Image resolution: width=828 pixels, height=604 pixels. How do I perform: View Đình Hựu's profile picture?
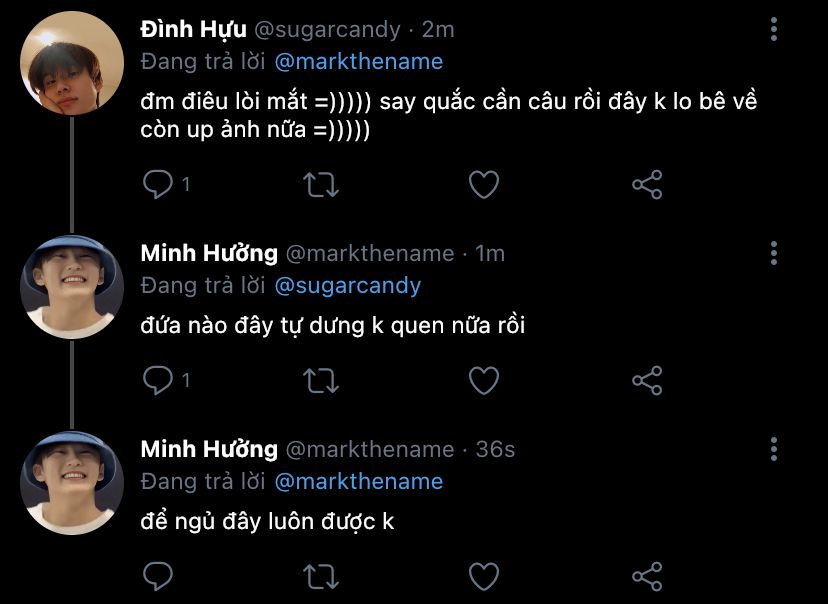click(71, 63)
